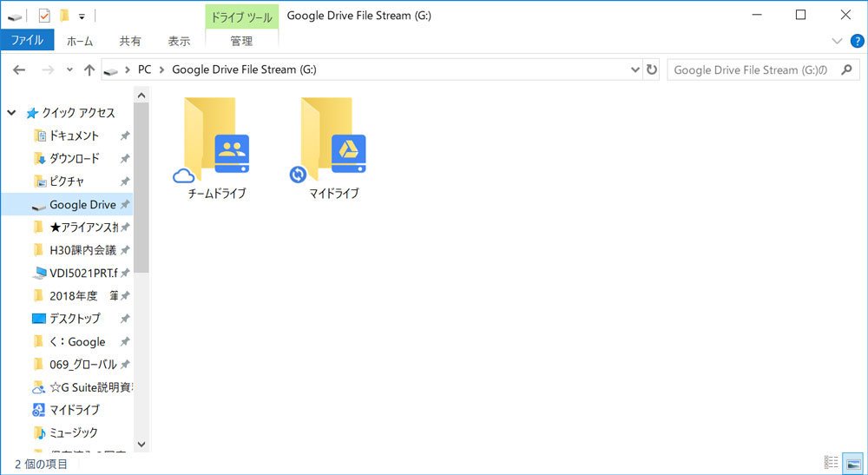Go forward with the right arrow
The height and width of the screenshot is (475, 868).
[48, 69]
